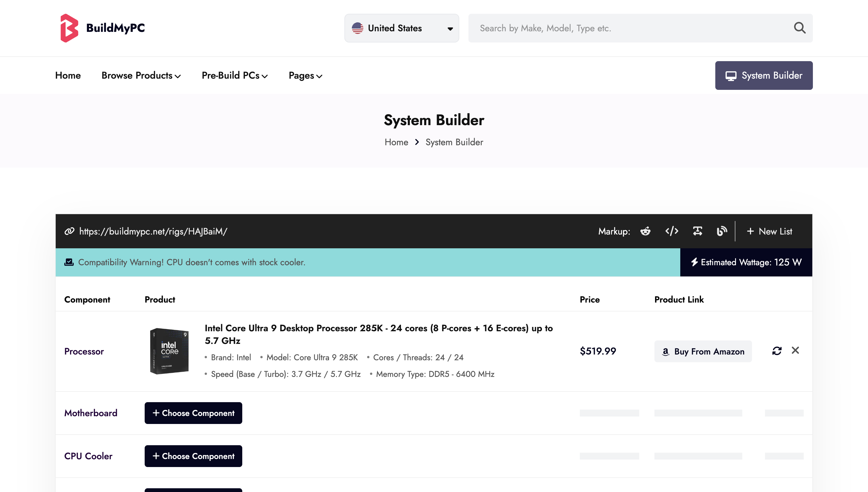Open the United States country dropdown
The height and width of the screenshot is (492, 868).
(401, 28)
